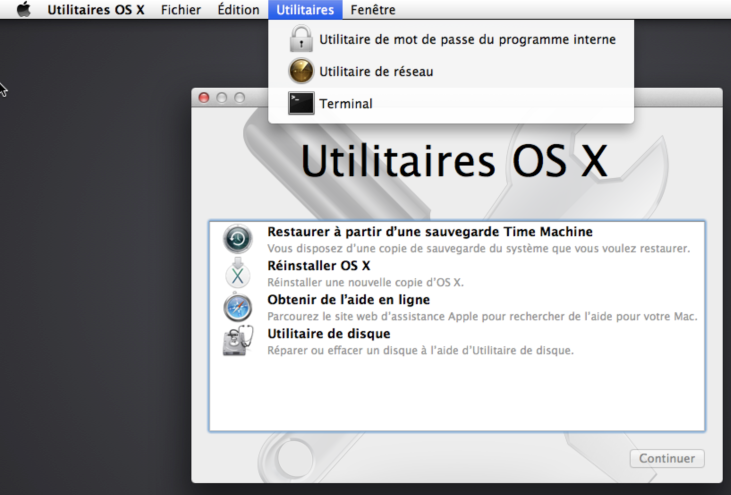Open the Fichier menu
Image resolution: width=731 pixels, height=495 pixels.
[x=181, y=9]
